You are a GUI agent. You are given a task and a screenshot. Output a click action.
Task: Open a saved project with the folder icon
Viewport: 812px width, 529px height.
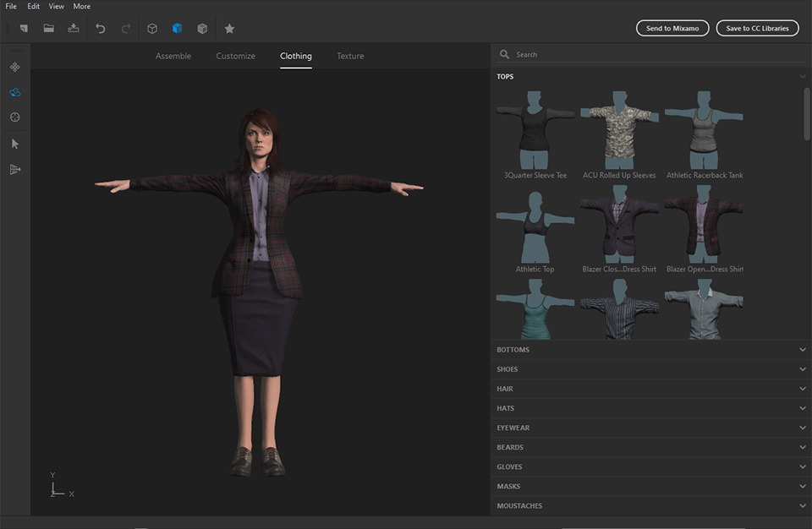point(49,28)
